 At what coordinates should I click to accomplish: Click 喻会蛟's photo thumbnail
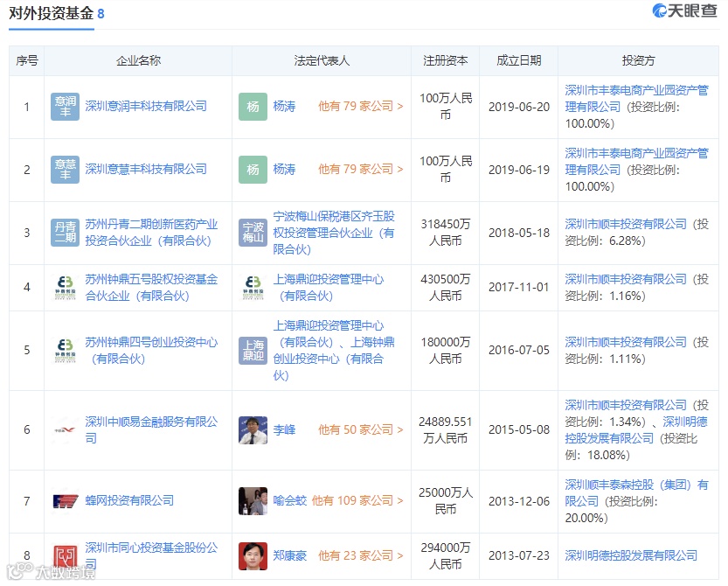[253, 501]
